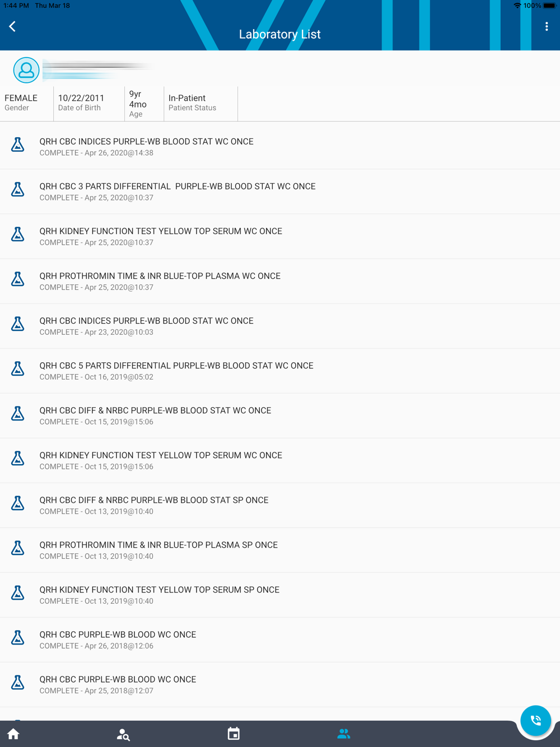Screen dimensions: 560x747
Task: Open CBC DIFF & NRBC SP ONCE result
Action: [x=280, y=505]
